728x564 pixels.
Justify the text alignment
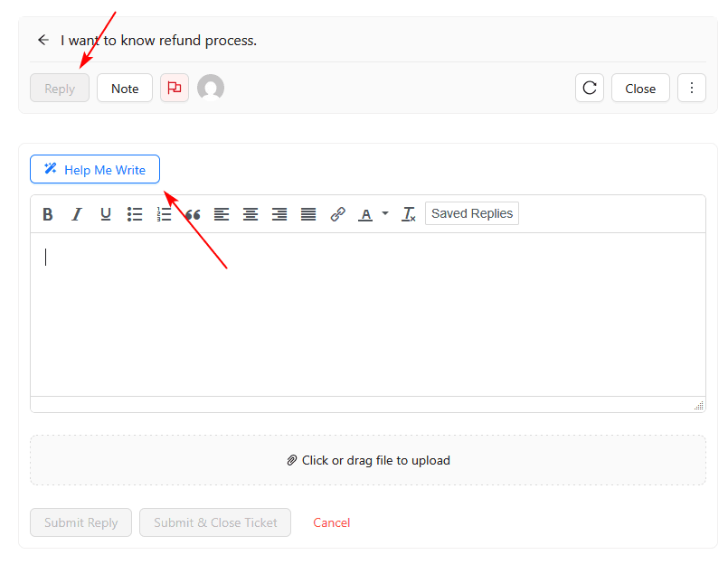tap(308, 214)
